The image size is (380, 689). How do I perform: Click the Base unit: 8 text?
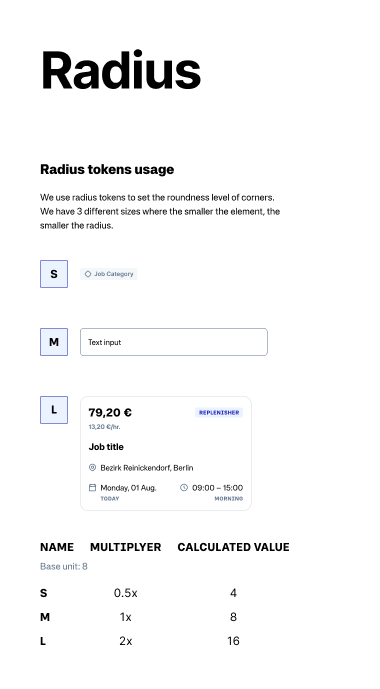coord(64,566)
